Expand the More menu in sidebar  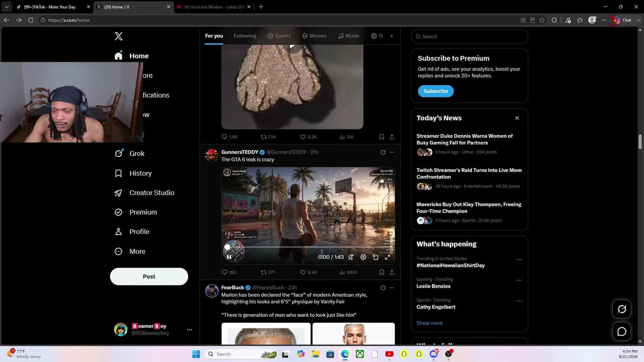(130, 251)
